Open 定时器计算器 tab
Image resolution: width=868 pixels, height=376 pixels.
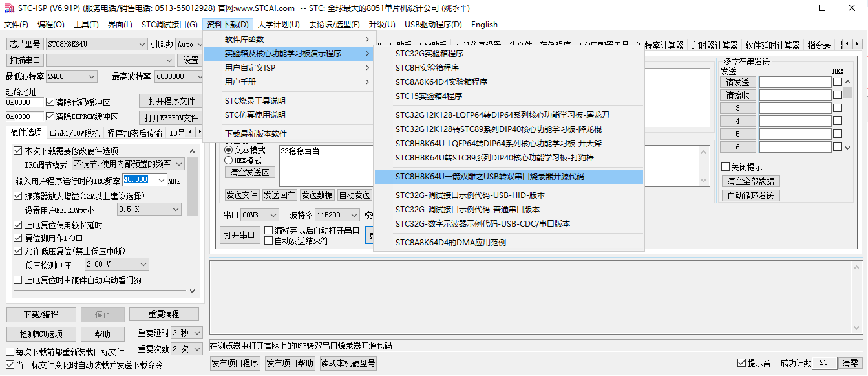point(714,46)
